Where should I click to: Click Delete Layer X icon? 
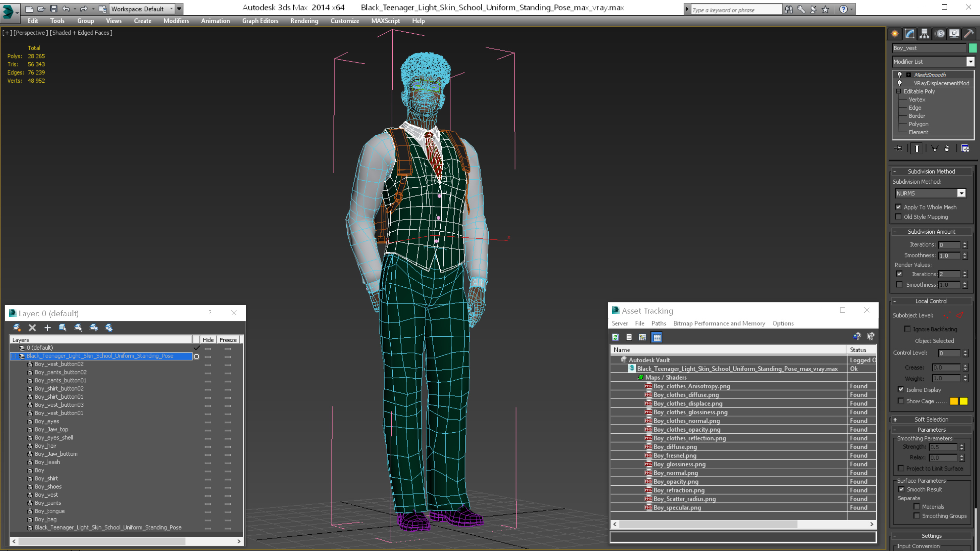32,328
